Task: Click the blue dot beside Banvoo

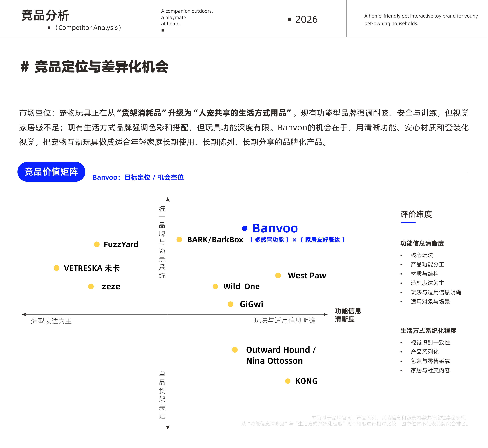Action: [245, 228]
